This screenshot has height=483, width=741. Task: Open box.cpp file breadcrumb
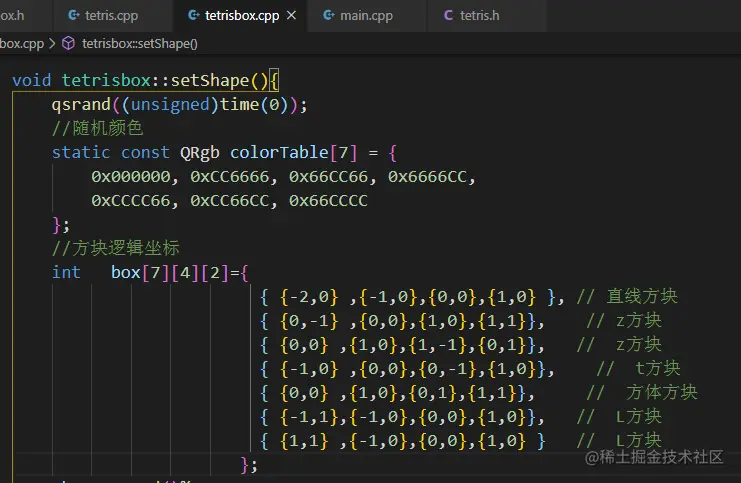22,44
